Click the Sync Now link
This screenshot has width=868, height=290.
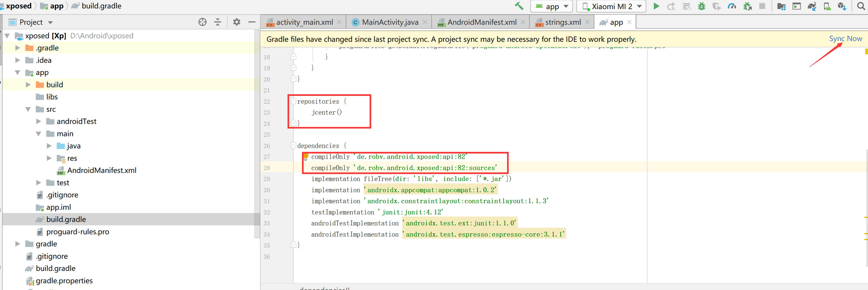click(845, 39)
